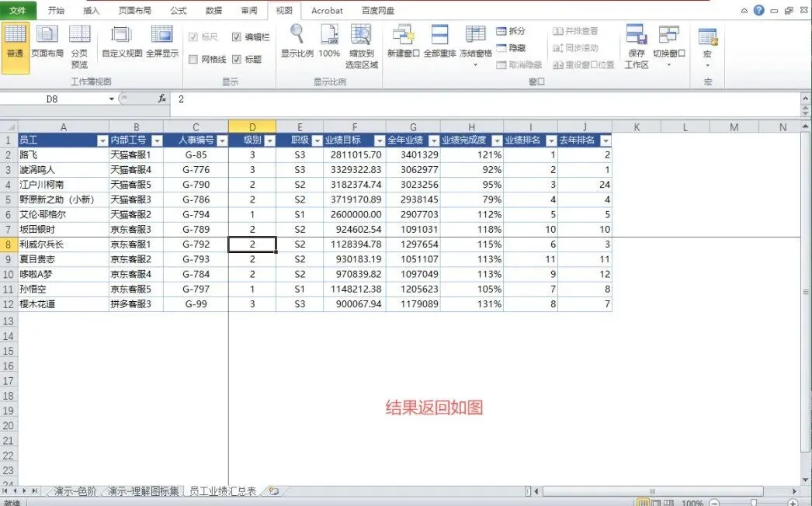Viewport: 812px width, 506px height.
Task: Select row 8 header
Action: click(x=9, y=244)
